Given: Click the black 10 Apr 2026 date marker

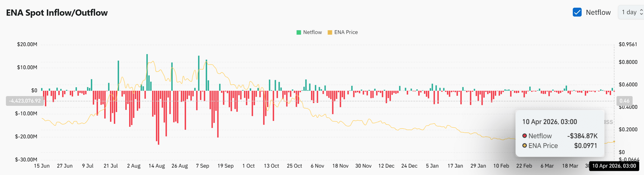Looking at the screenshot, I should point(614,166).
